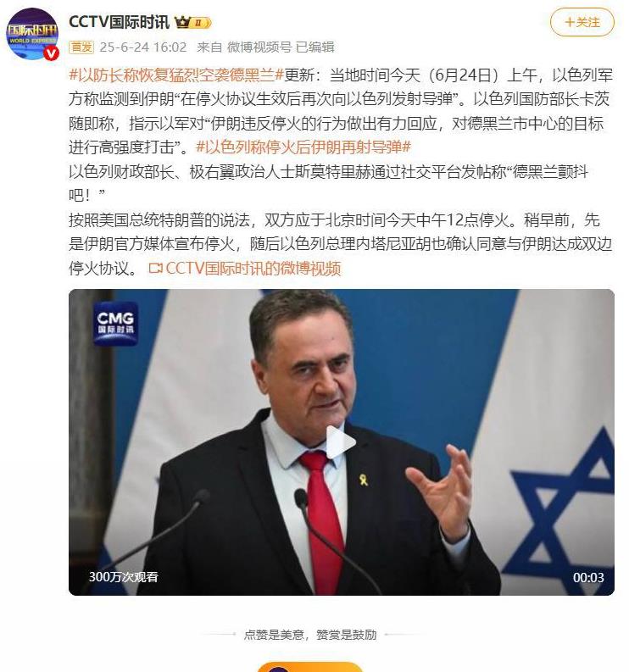Image resolution: width=629 pixels, height=672 pixels.
Task: Open hashtag #以防长称恢复猛烈空袭德黑兰#
Action: 176,75
